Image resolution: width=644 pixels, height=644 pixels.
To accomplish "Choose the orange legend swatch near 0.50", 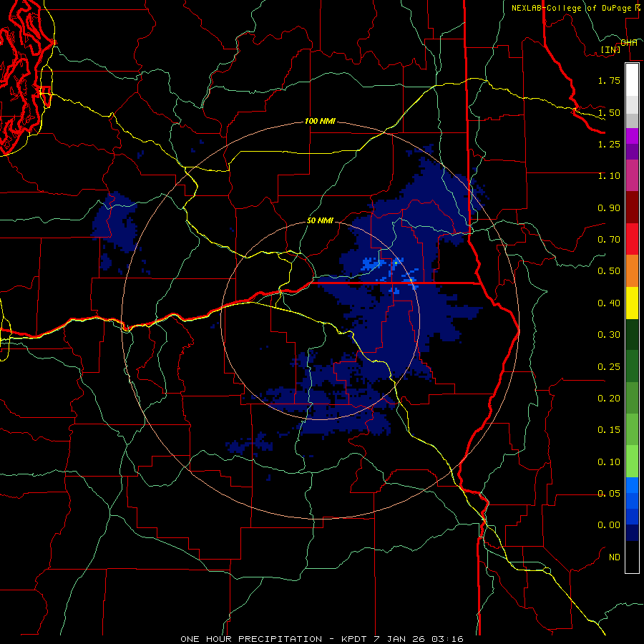I will (x=632, y=270).
